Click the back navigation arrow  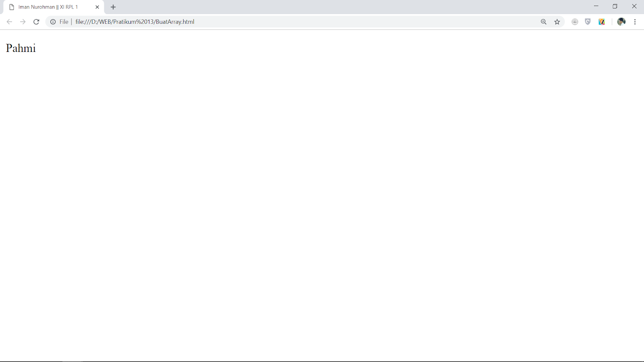point(9,22)
